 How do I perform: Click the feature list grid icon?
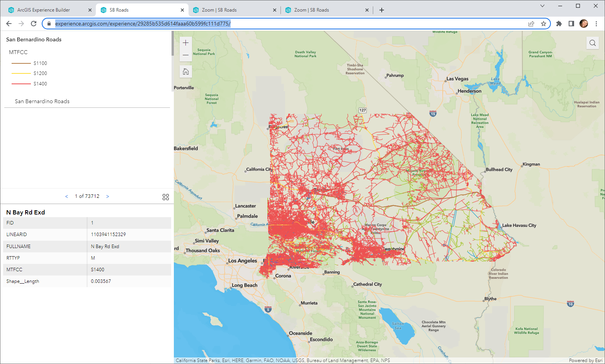click(x=166, y=197)
